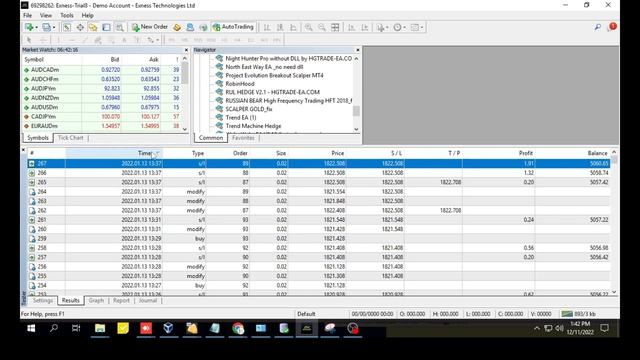Screen dimensions: 640x360
Task: Toggle the Data Window toolbar icon
Action: point(80,27)
